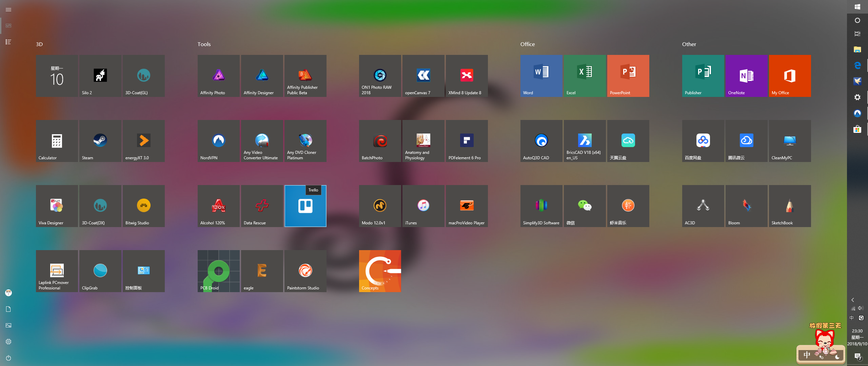Launch OneNote tile

point(746,76)
